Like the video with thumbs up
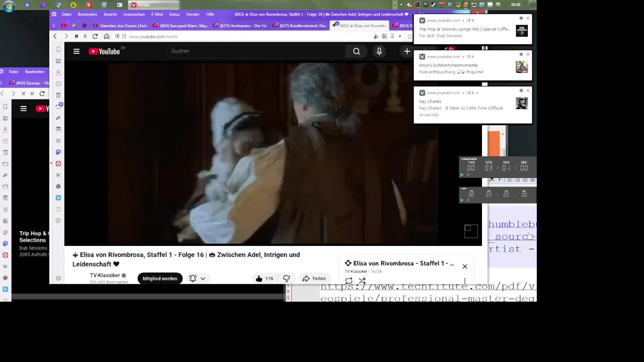 pyautogui.click(x=264, y=279)
